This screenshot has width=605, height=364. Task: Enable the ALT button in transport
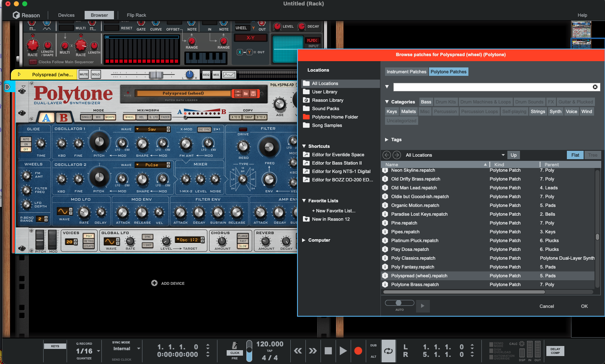373,356
